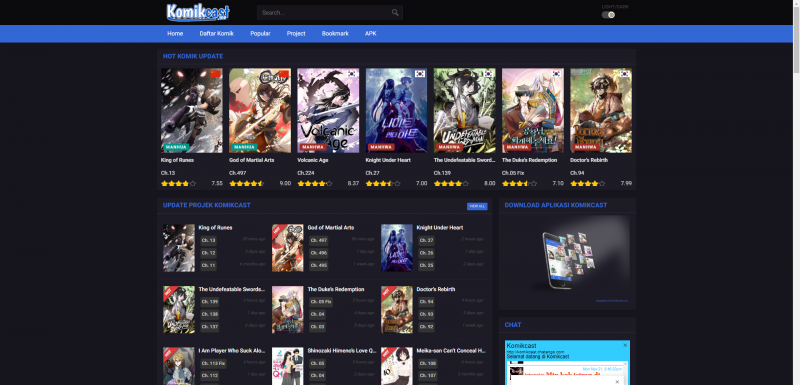Click King of Runes thumbnail in project list
The image size is (800, 385).
(179, 248)
